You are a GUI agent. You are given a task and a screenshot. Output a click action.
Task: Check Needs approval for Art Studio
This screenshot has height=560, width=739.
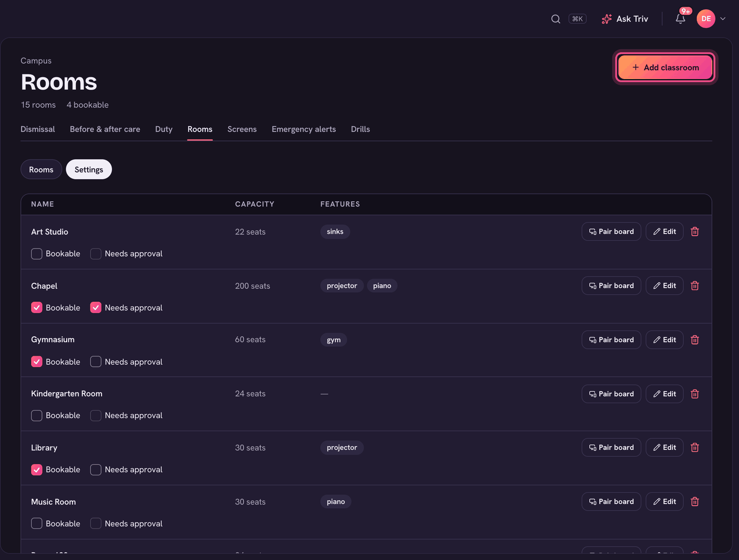click(96, 254)
